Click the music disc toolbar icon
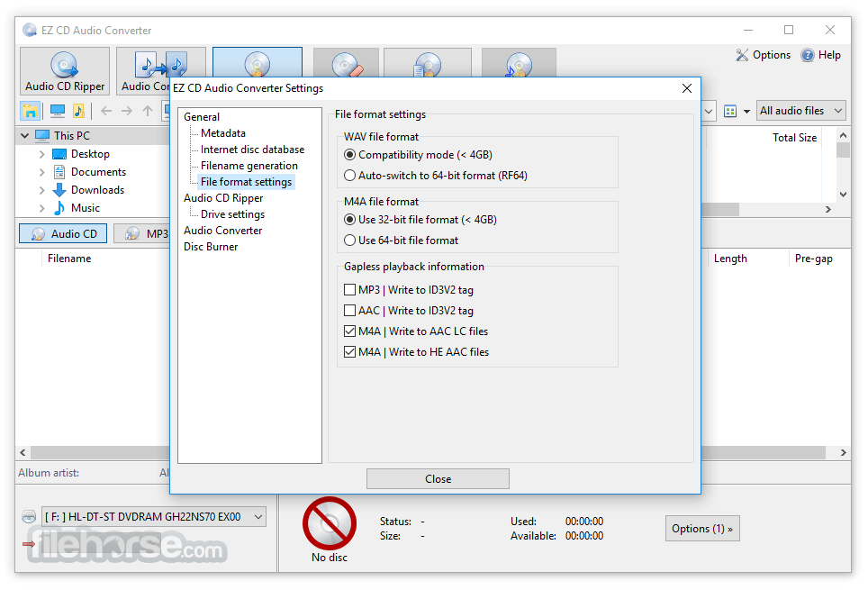868x590 pixels. [x=519, y=64]
